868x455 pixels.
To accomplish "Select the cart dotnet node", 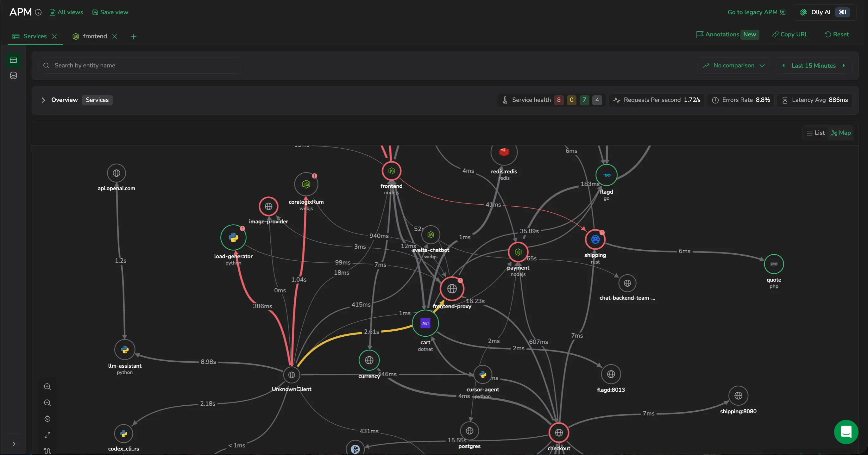I will (425, 323).
